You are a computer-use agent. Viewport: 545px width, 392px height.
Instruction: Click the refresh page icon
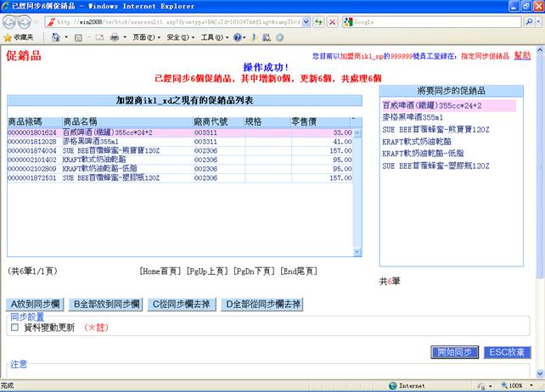click(317, 21)
